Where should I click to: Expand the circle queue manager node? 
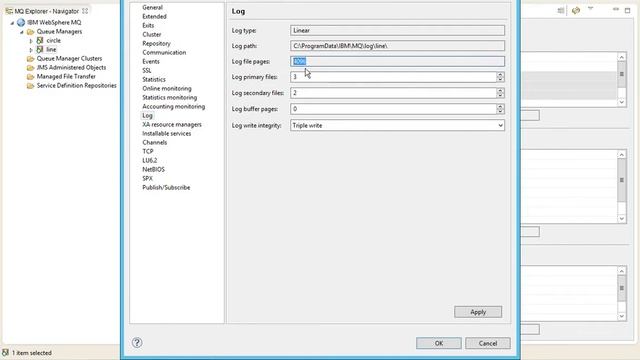pos(31,41)
